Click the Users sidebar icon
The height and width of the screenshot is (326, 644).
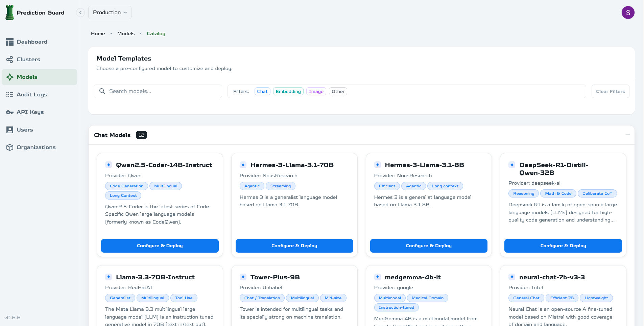pyautogui.click(x=10, y=130)
